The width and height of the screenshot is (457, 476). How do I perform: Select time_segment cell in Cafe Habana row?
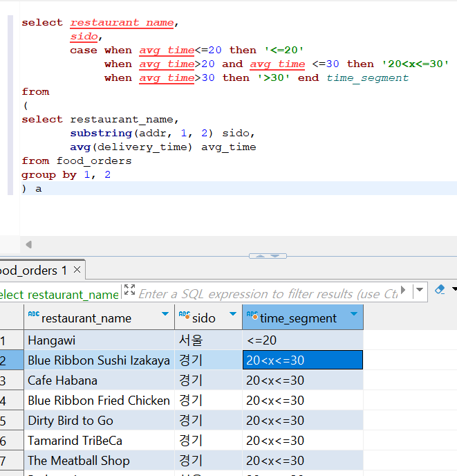tap(303, 381)
